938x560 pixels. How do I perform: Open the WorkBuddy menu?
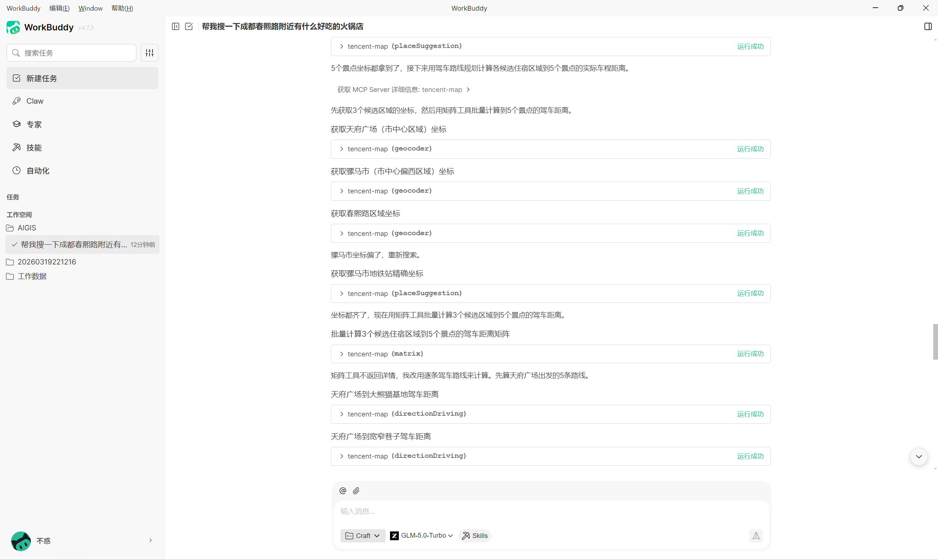[23, 8]
